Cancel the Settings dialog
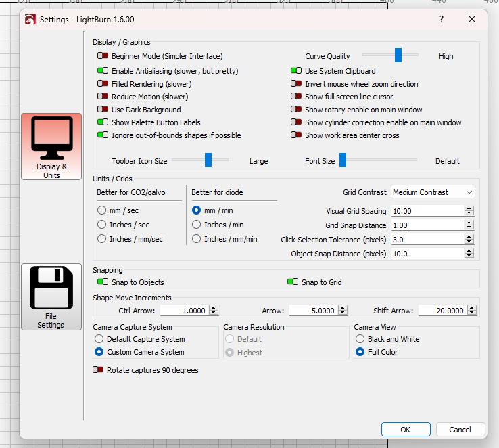This screenshot has width=499, height=448. (x=460, y=430)
